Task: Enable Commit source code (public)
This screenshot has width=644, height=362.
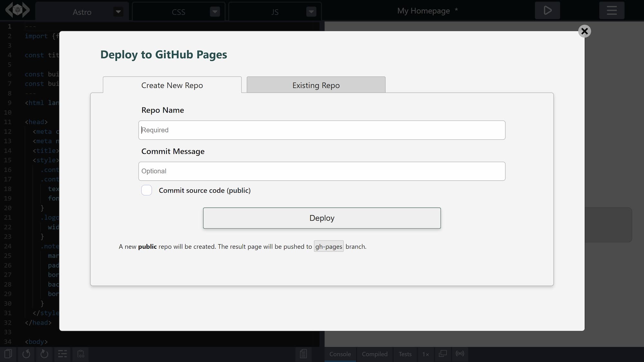Action: pos(147,190)
